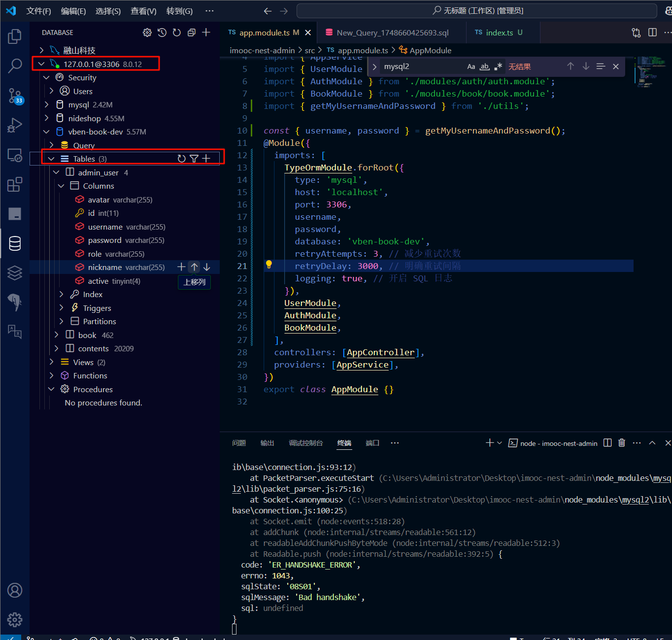Image resolution: width=672 pixels, height=640 pixels.
Task: Open database settings gear in DATABASE header
Action: click(x=147, y=33)
